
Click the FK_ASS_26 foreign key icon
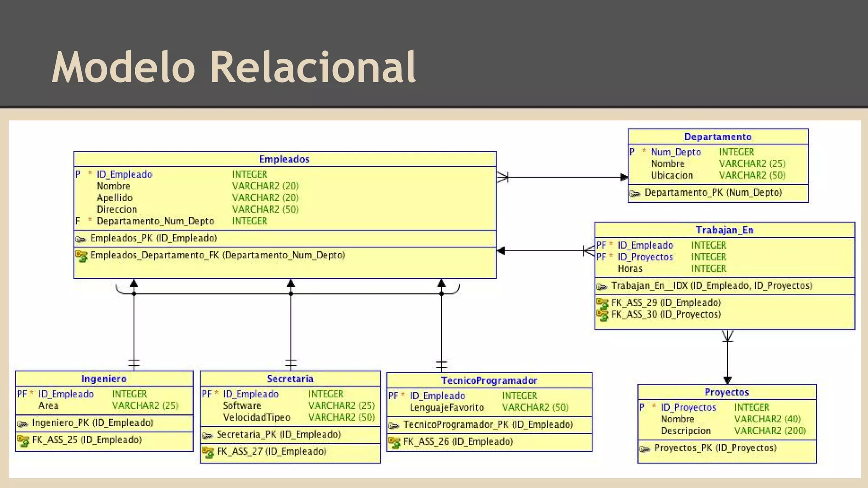point(394,443)
